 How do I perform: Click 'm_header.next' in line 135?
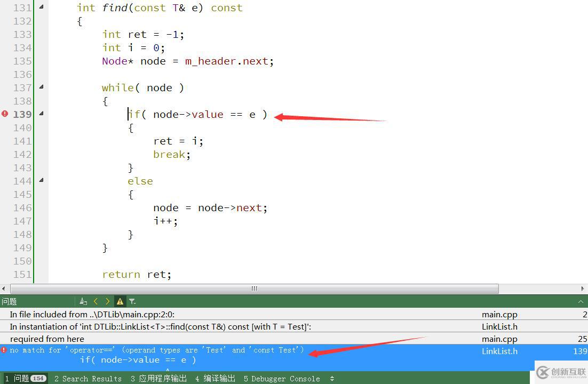227,61
